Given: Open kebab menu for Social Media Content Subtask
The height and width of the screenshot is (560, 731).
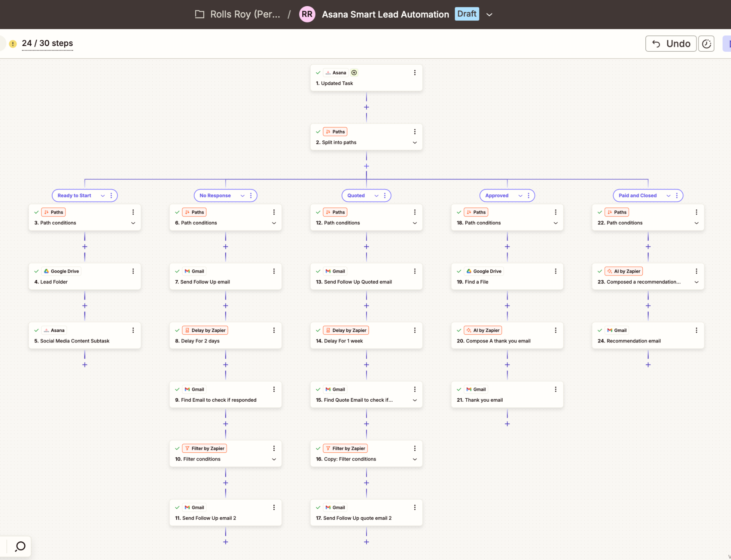Looking at the screenshot, I should tap(133, 330).
